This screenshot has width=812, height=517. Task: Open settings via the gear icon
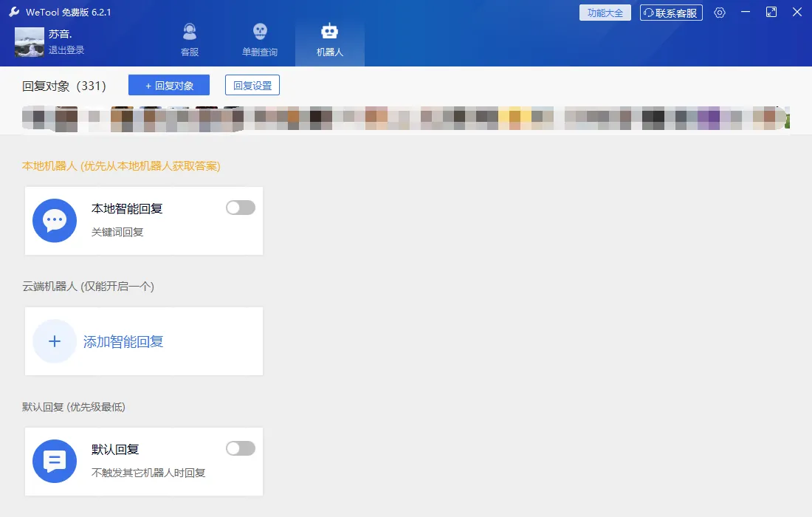720,13
